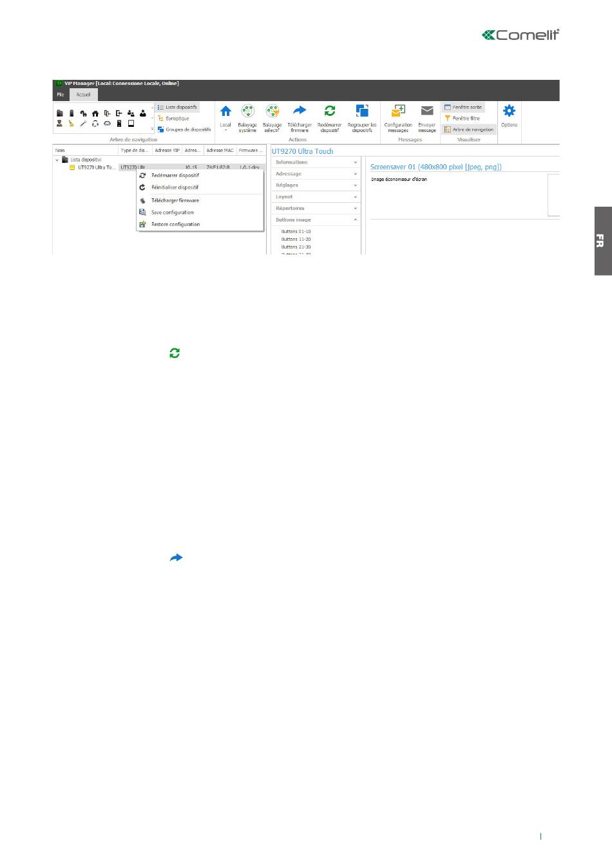The height and width of the screenshot is (868, 612).
Task: Sort by Adresse VIP column header
Action: point(167,150)
